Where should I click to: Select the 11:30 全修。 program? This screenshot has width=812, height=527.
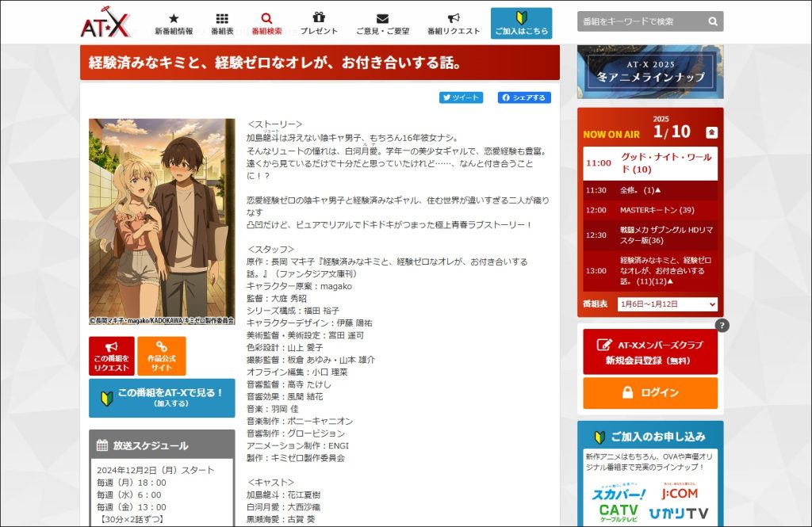click(650, 190)
